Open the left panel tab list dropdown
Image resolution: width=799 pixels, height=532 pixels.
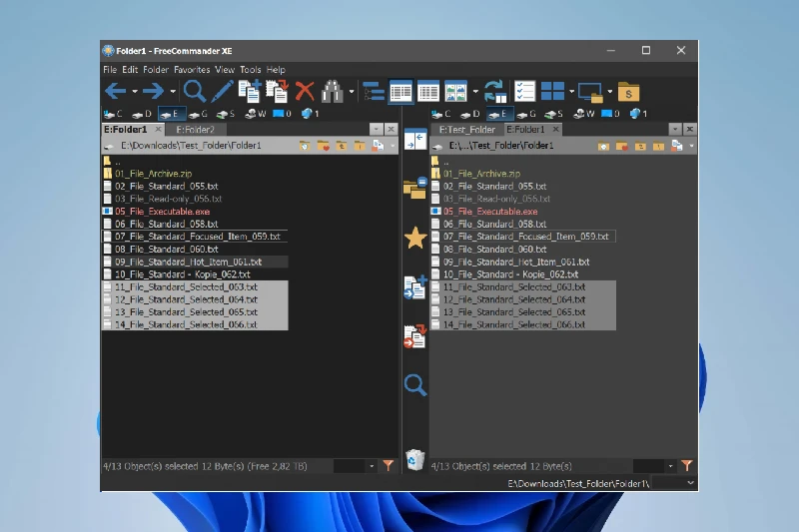(377, 130)
